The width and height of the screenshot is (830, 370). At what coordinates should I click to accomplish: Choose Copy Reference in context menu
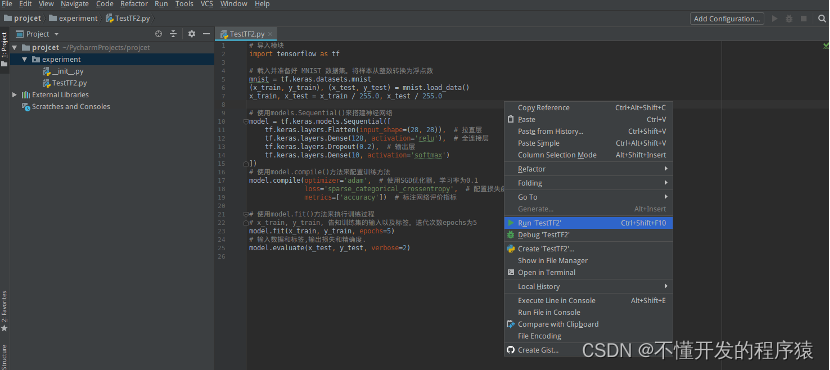[589, 107]
